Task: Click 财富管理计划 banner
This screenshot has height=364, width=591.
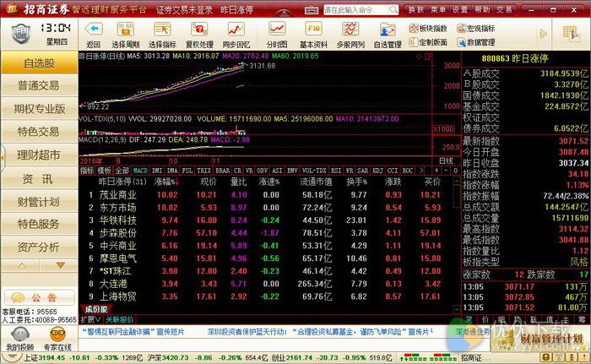Action: tap(540, 339)
